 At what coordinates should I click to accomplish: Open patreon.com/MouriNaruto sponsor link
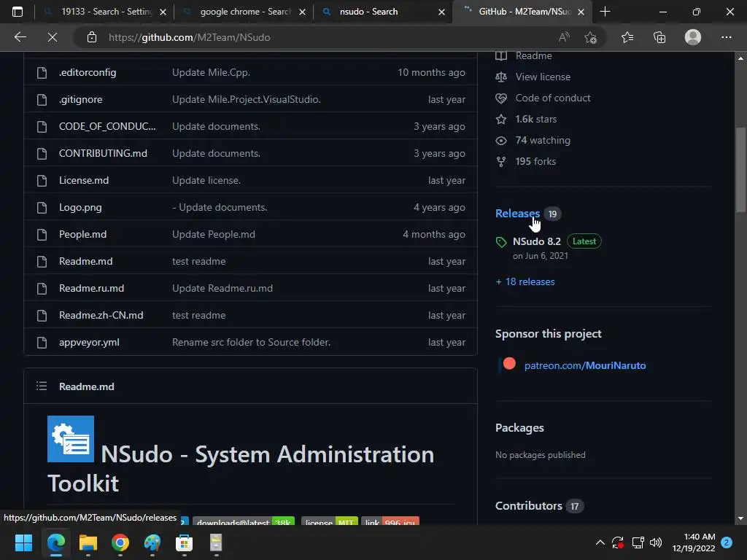(585, 365)
